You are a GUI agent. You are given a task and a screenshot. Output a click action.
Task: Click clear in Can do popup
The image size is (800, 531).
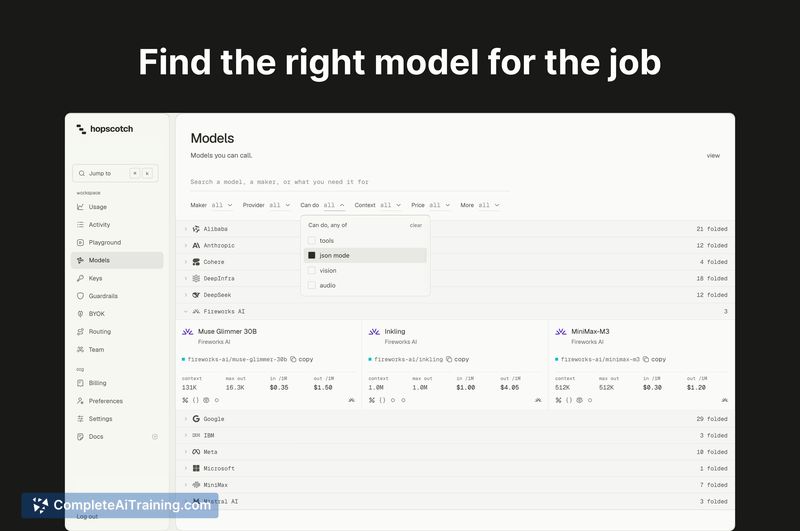(416, 225)
